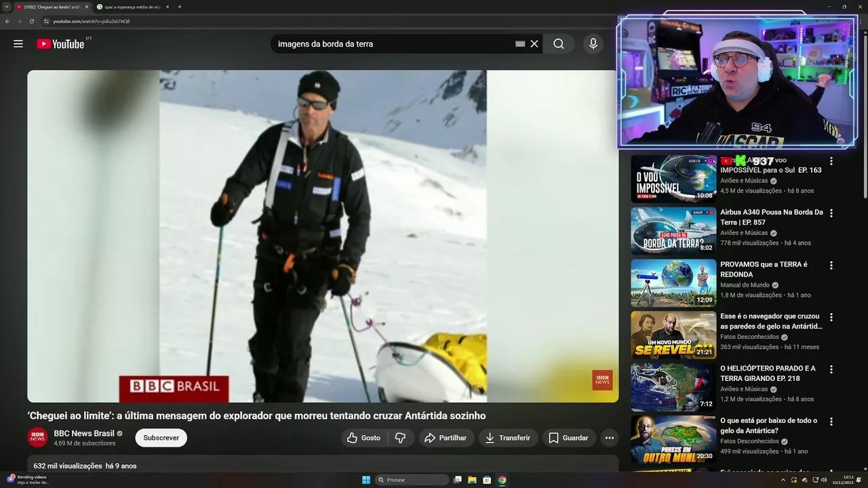The width and height of the screenshot is (868, 488).
Task: Open the BBC News Brasil channel name link
Action: 84,434
